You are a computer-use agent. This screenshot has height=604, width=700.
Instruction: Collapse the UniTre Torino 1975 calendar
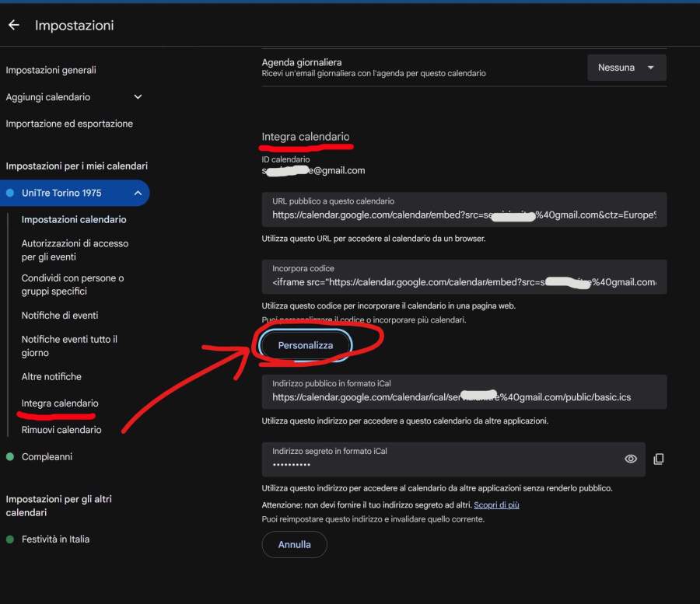click(138, 193)
